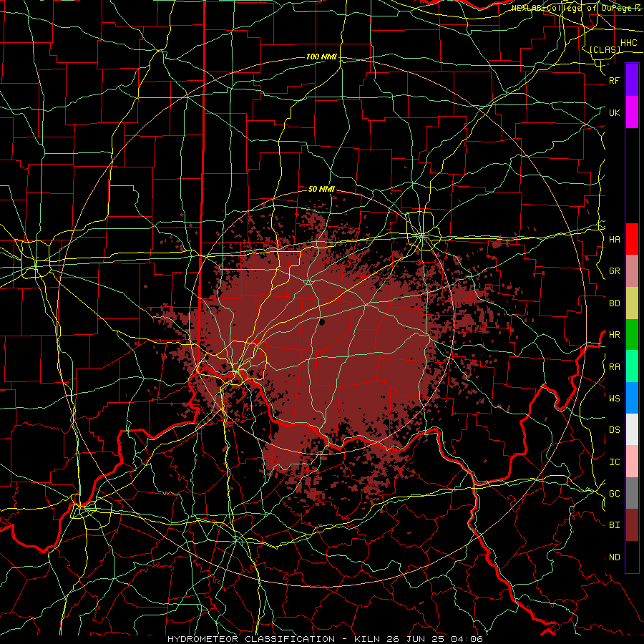Click the HR legend label
Screen dimensions: 644x644
615,335
